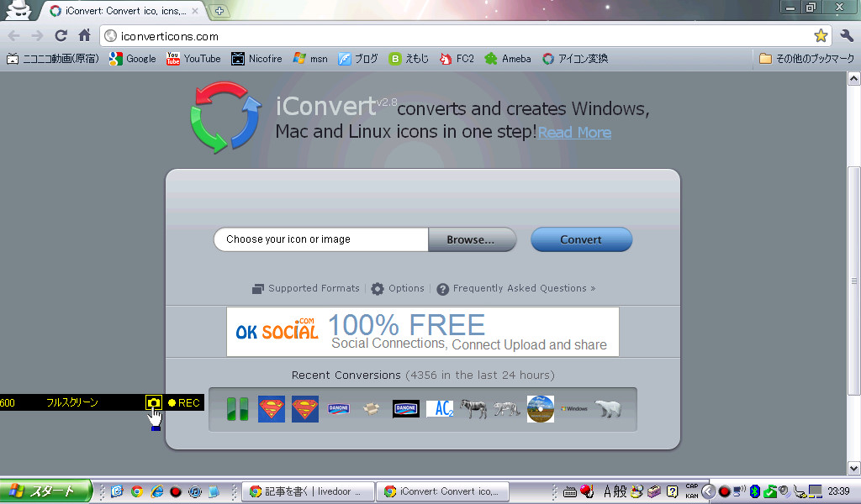Open the Windows スタート menu

coord(45,491)
